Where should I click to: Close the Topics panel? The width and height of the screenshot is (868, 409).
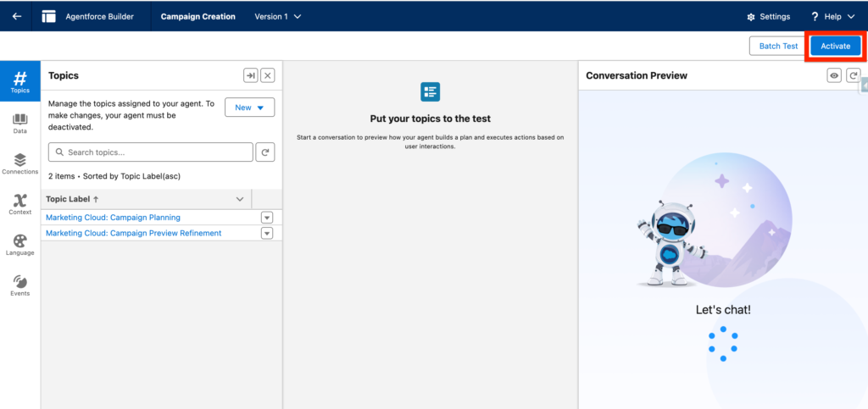point(268,75)
